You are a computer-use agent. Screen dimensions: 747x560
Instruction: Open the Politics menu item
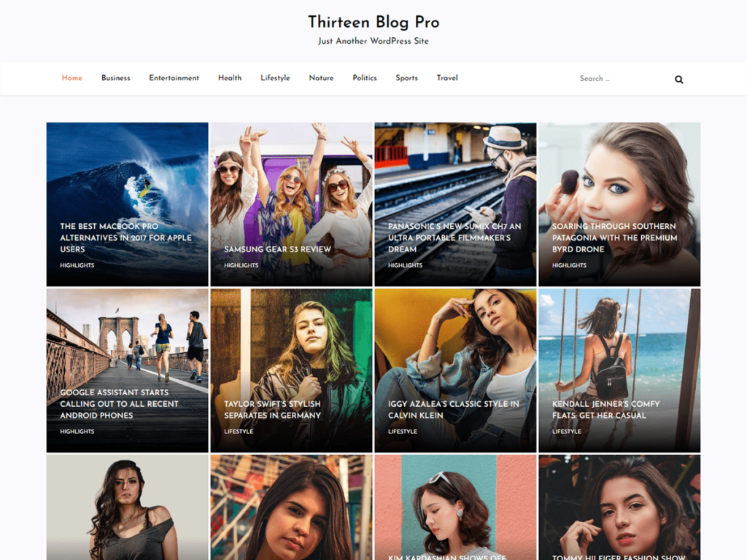click(x=365, y=78)
